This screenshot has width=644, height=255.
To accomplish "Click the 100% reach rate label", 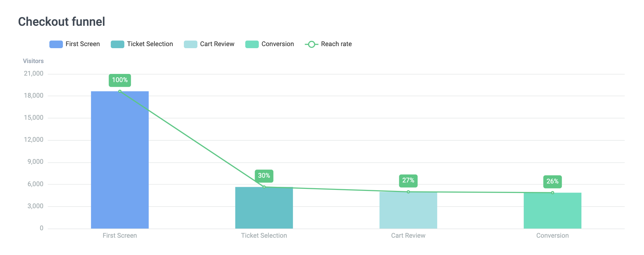I will (x=120, y=80).
